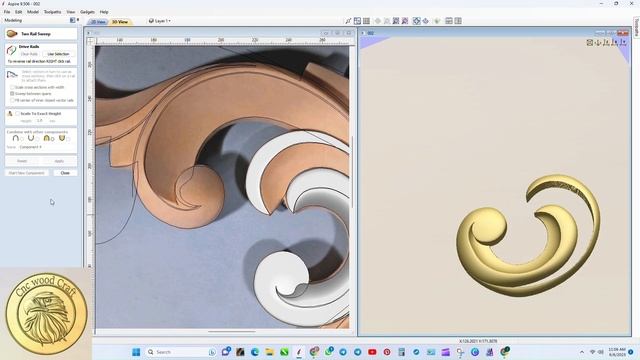Screen dimensions: 640x360
Task: Switch to the 2D View tab
Action: coord(98,22)
